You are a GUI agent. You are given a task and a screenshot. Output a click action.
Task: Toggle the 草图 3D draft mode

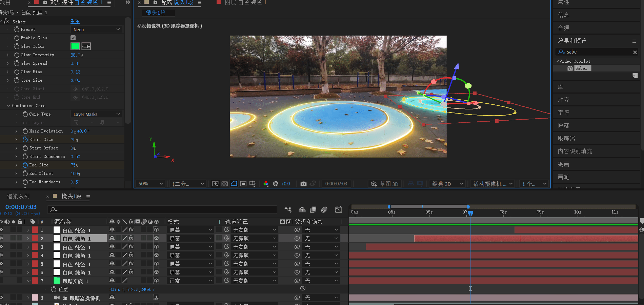click(385, 184)
